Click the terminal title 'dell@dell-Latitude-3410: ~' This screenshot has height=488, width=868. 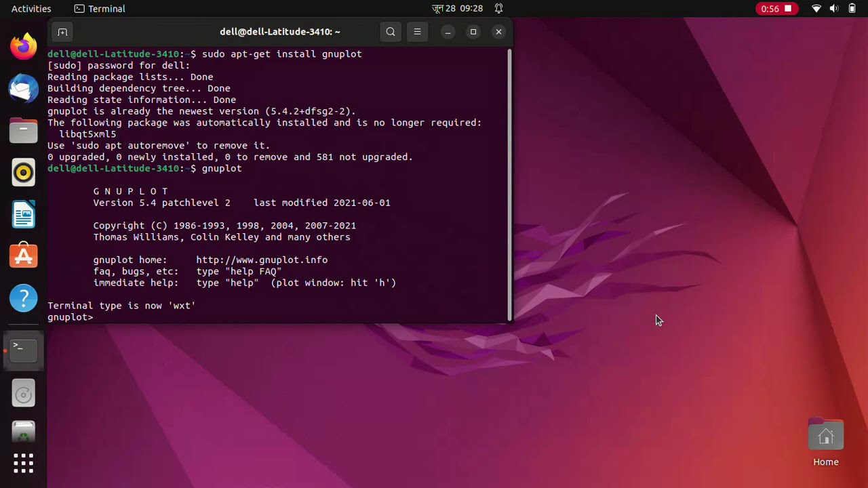click(280, 32)
